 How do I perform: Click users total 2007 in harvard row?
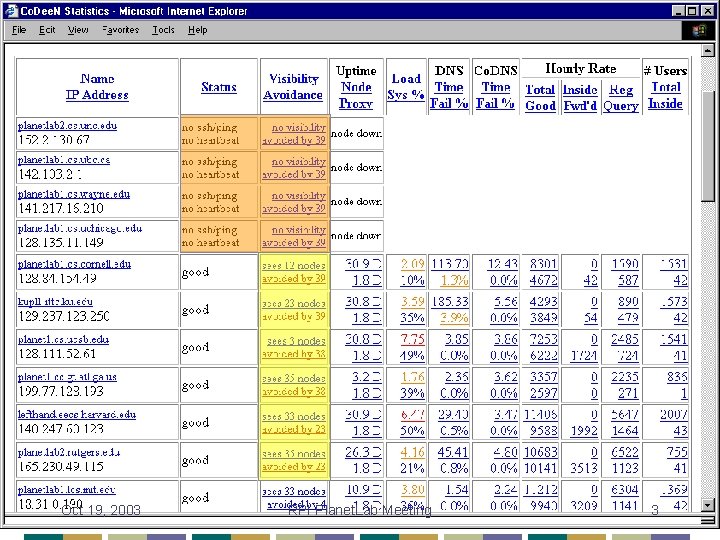(674, 414)
